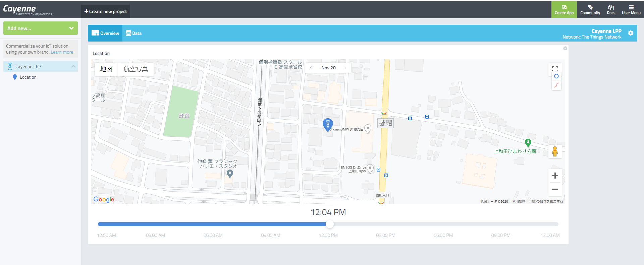Screen dimensions: 644x265
Task: Jump timeline to 06:00 AM
Action: coord(213,235)
